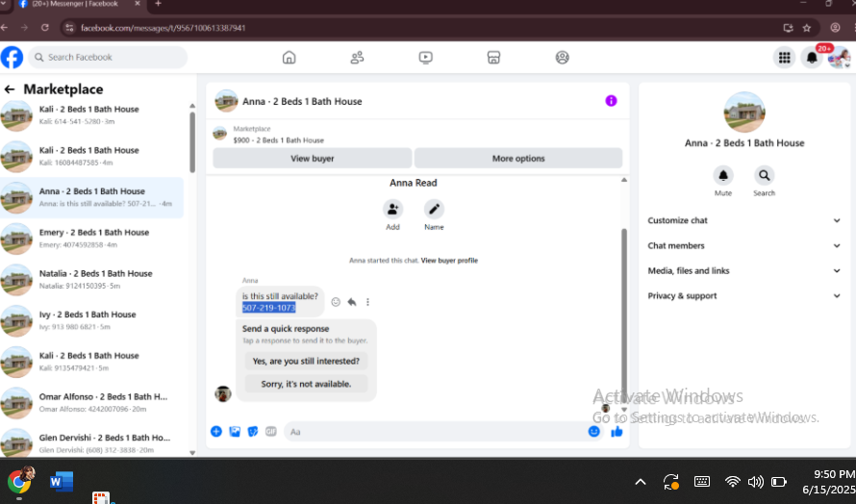
Task: React to Anna's message with emoji
Action: 336,302
